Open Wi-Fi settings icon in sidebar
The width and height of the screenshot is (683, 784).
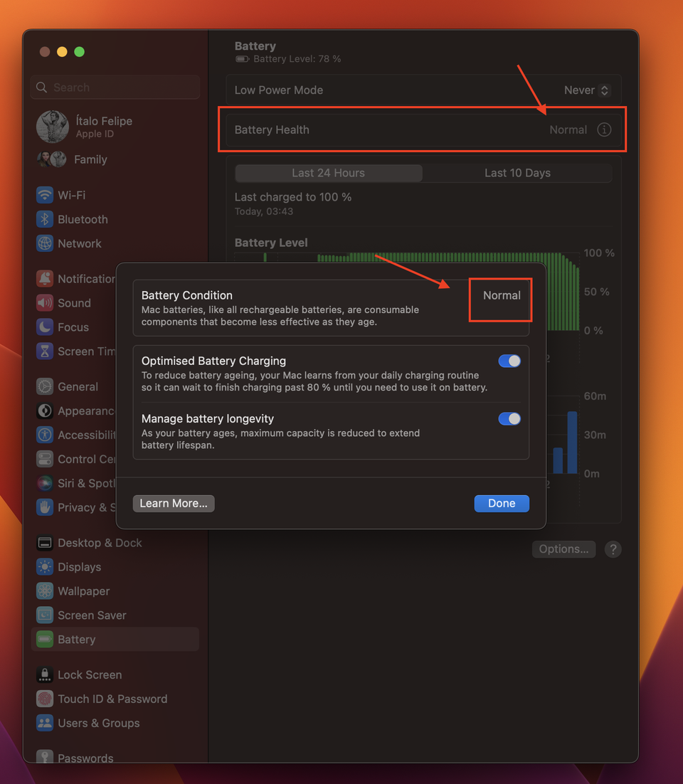45,195
